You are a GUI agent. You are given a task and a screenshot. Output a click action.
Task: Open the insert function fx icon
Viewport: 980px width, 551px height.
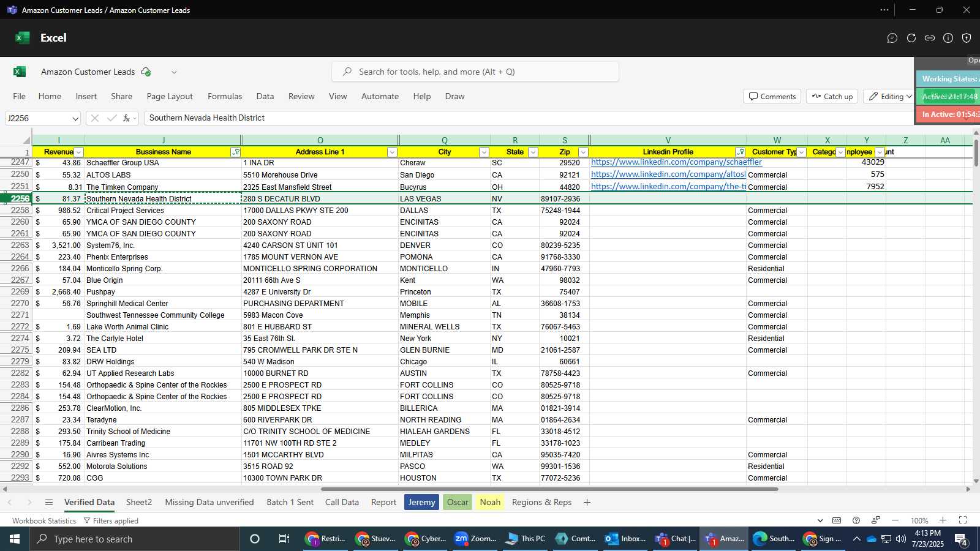[127, 118]
